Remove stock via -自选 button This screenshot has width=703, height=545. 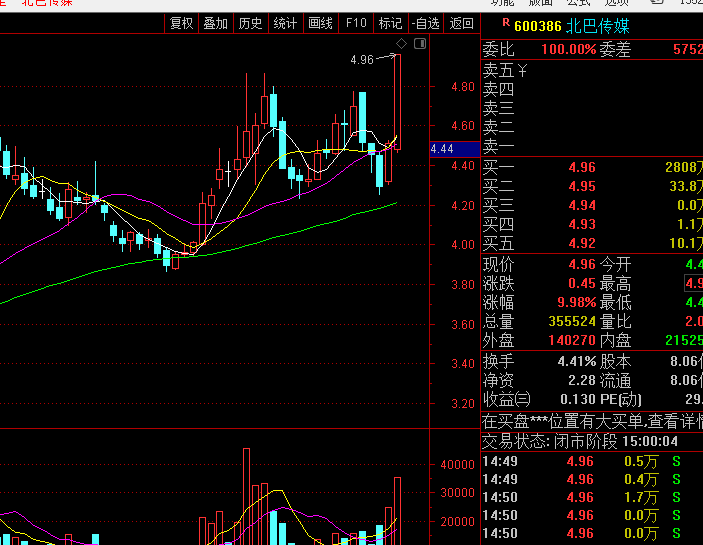click(425, 23)
